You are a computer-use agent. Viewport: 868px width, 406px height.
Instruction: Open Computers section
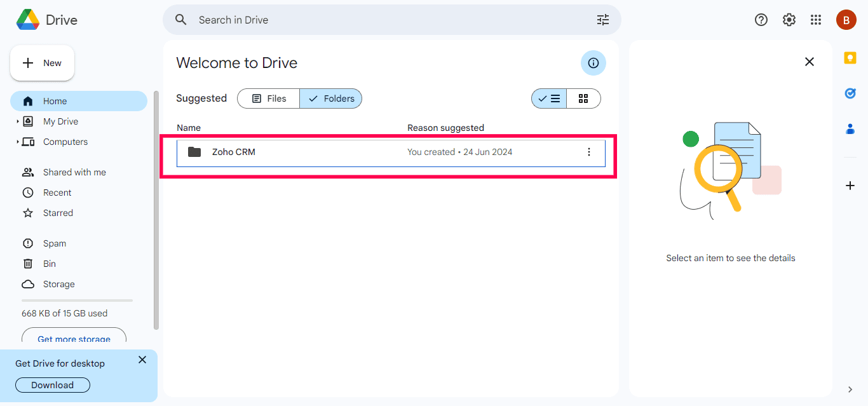point(65,142)
